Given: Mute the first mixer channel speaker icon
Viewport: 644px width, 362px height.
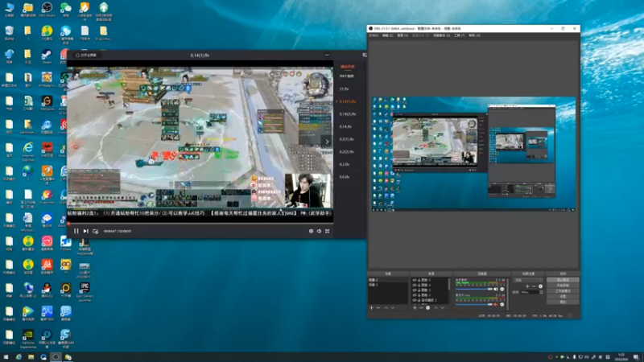Looking at the screenshot, I should point(496,289).
